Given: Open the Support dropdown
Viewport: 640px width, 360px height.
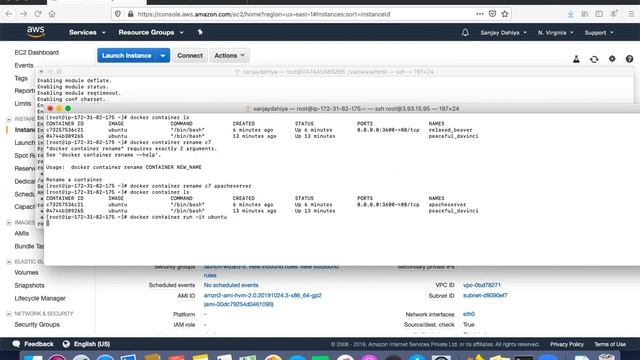Looking at the screenshot, I should [599, 33].
